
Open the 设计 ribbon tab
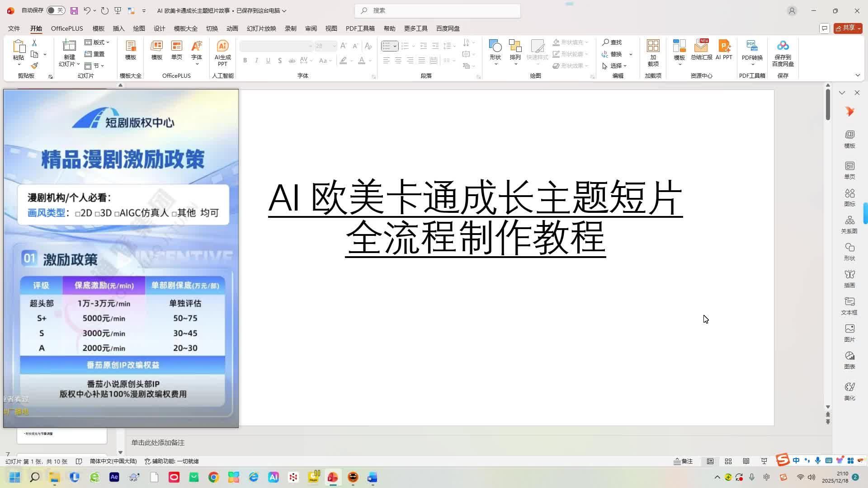159,28
